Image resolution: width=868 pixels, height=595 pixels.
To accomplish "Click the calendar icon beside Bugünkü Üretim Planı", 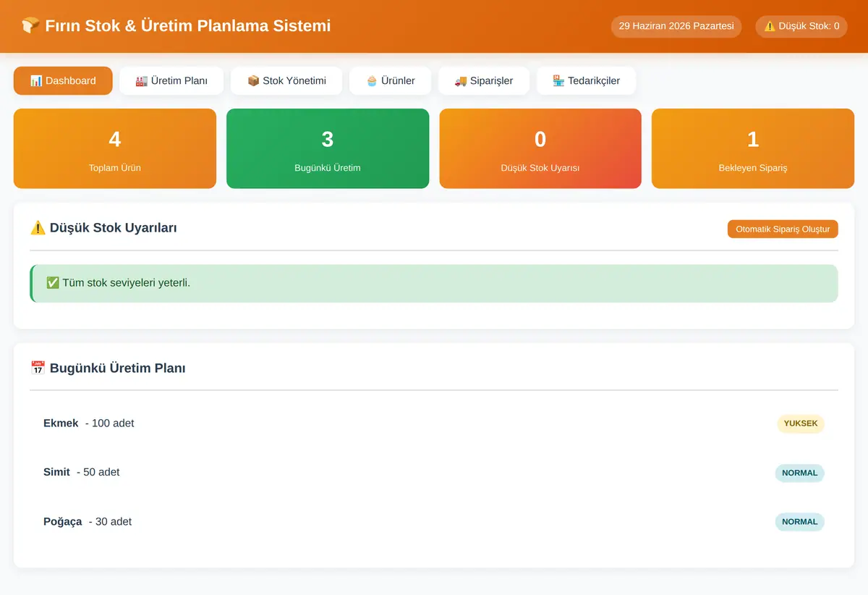I will 38,368.
